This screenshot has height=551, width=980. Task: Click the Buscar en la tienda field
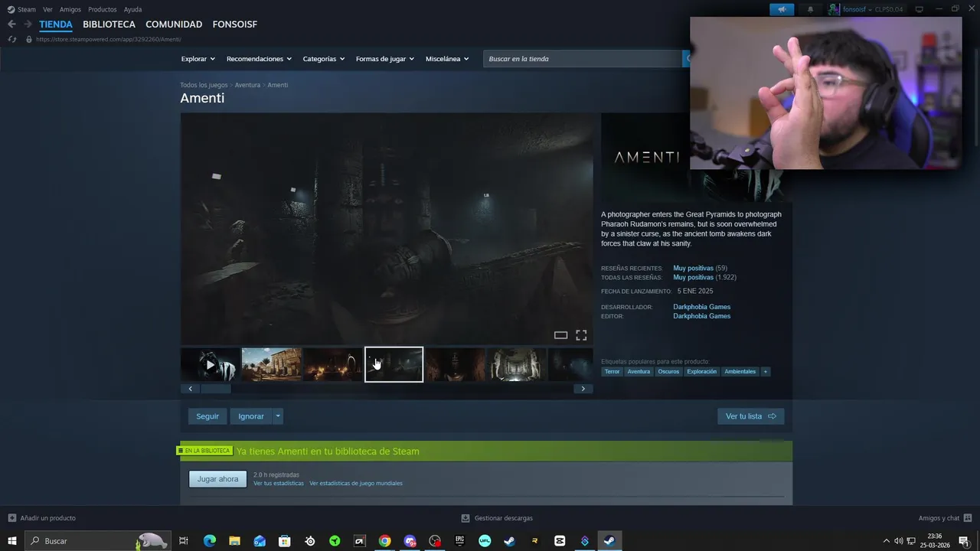click(x=583, y=59)
